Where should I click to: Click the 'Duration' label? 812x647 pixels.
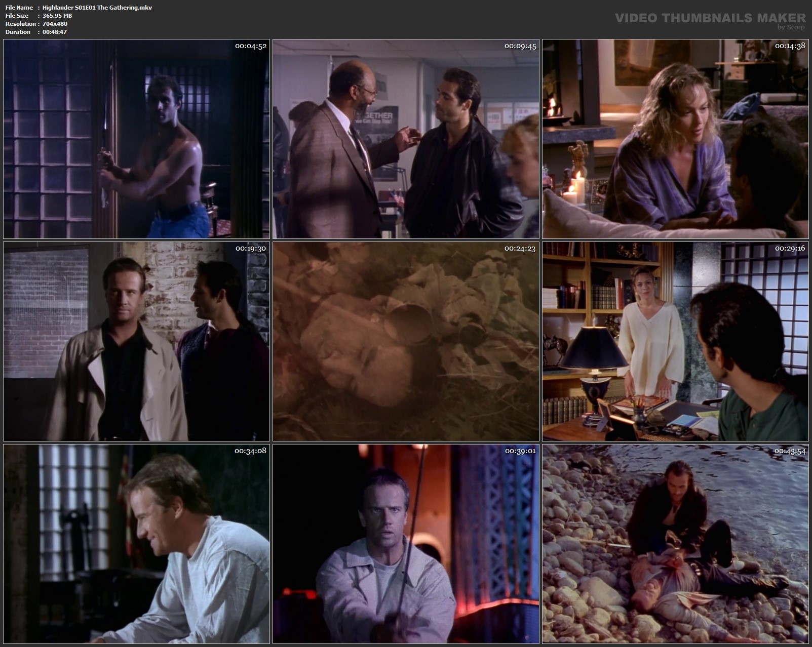18,32
